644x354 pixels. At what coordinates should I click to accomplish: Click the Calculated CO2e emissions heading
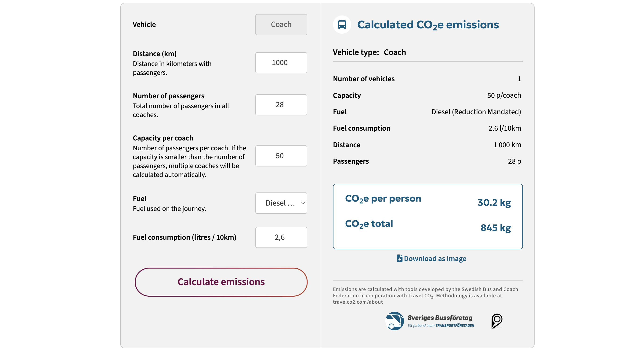tap(428, 24)
